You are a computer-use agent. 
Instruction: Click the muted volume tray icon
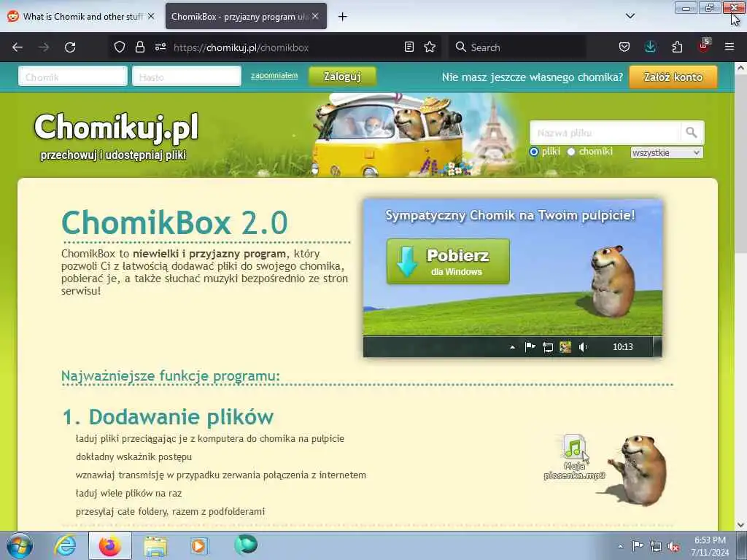(x=673, y=546)
